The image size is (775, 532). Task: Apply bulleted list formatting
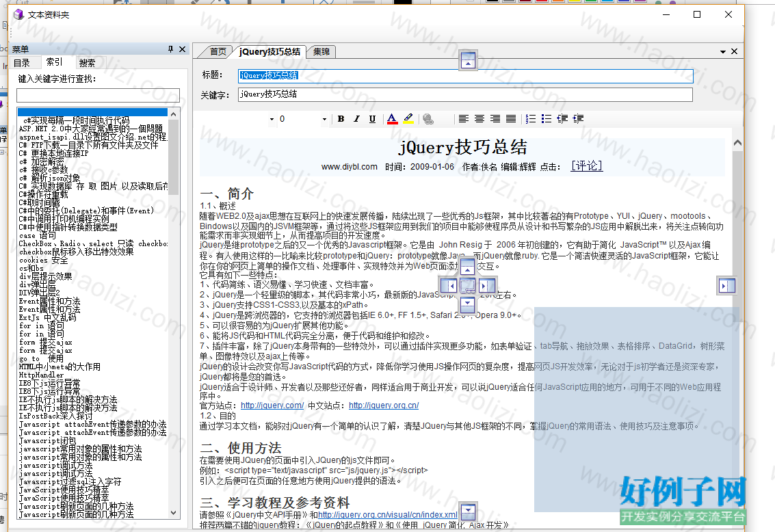click(x=546, y=118)
